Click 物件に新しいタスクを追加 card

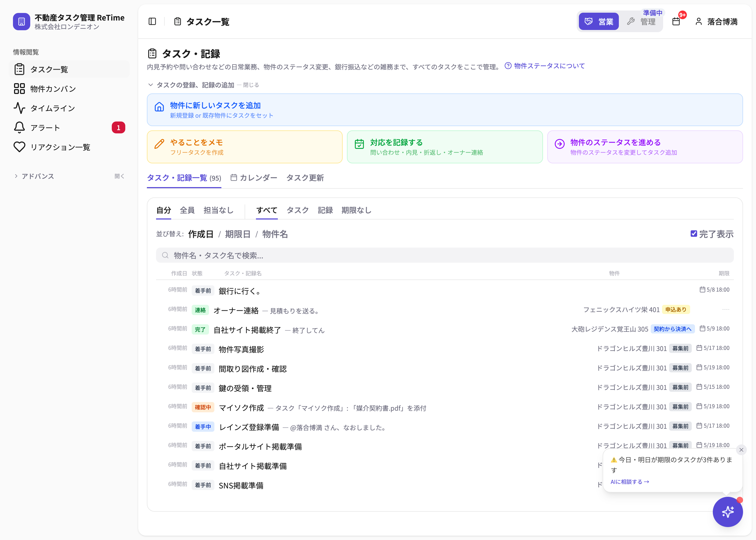click(445, 110)
